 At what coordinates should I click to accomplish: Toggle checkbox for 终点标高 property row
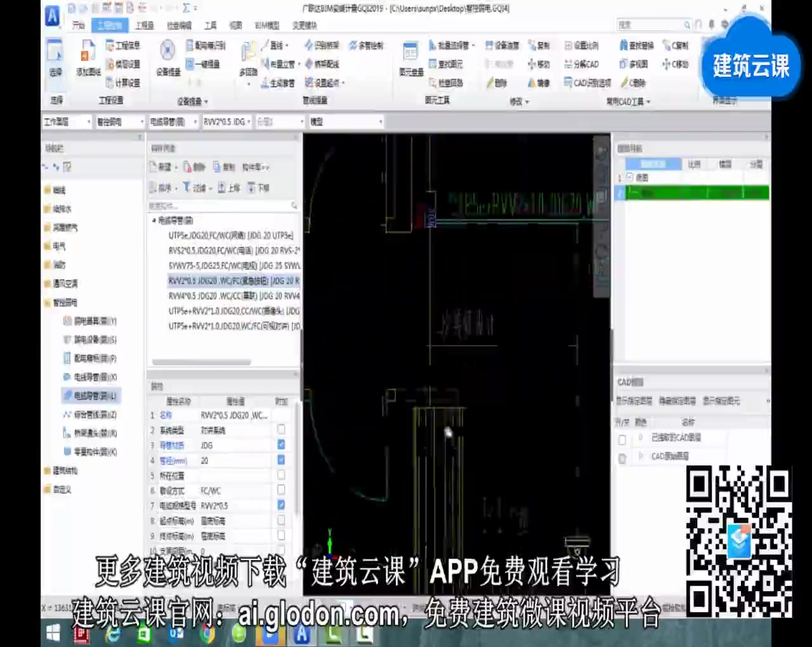point(281,535)
